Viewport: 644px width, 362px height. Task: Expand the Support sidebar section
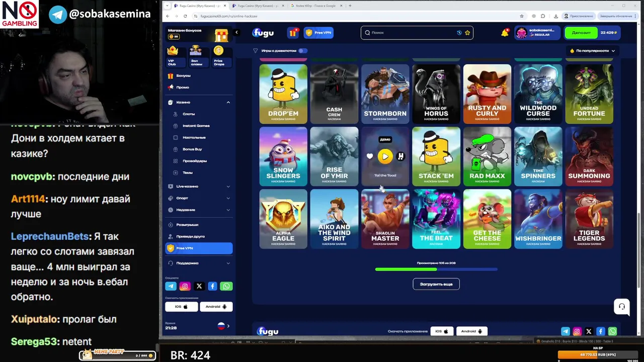[228, 263]
